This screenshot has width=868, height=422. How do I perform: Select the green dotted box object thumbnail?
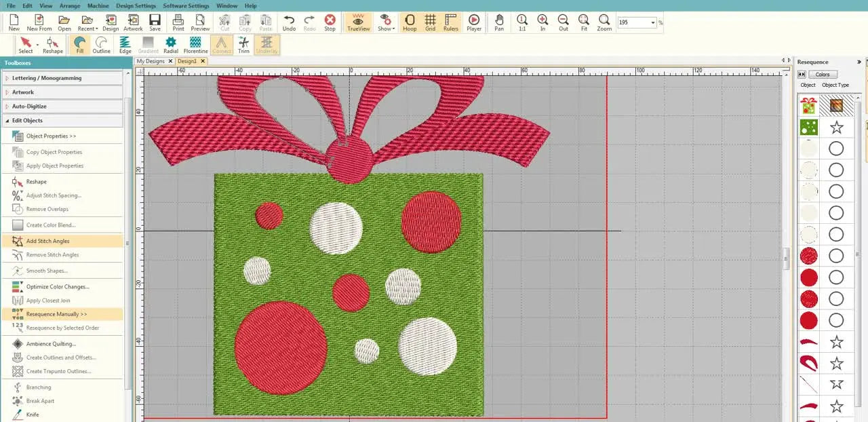coord(808,127)
